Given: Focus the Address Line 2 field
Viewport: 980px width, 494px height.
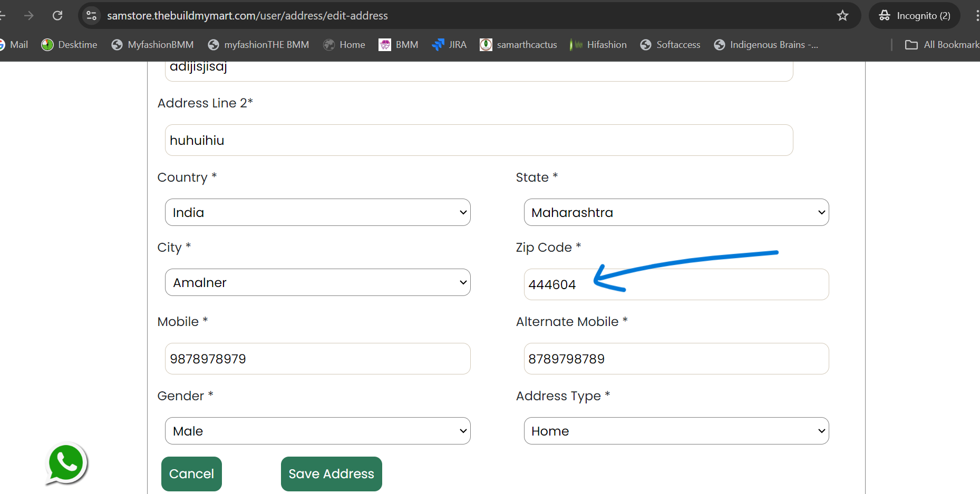Looking at the screenshot, I should [479, 140].
